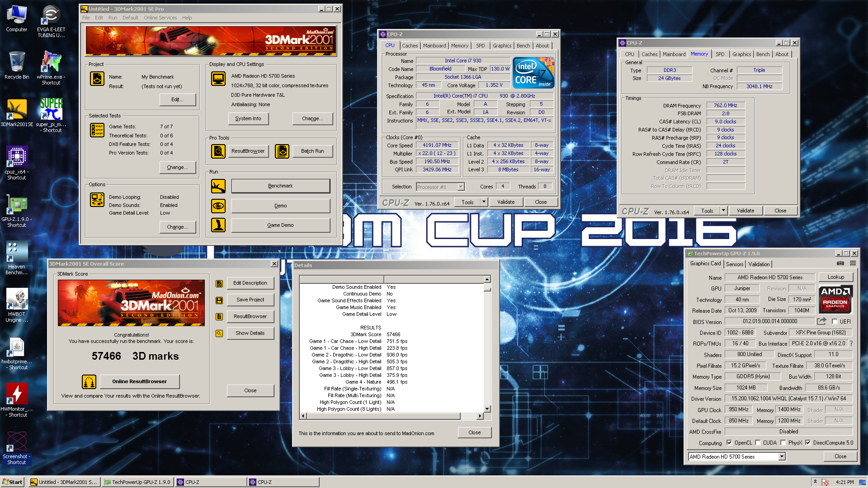Click the Project edit icon in 3DMark
This screenshot has width=868, height=488.
[97, 79]
